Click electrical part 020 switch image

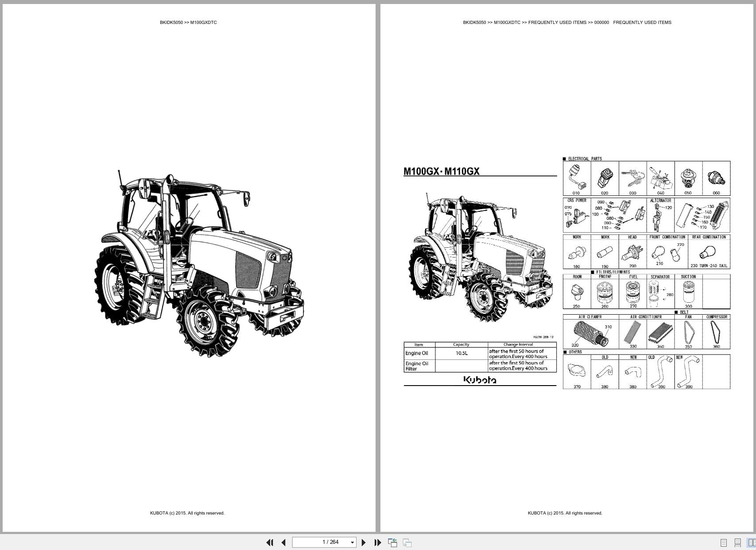click(605, 178)
